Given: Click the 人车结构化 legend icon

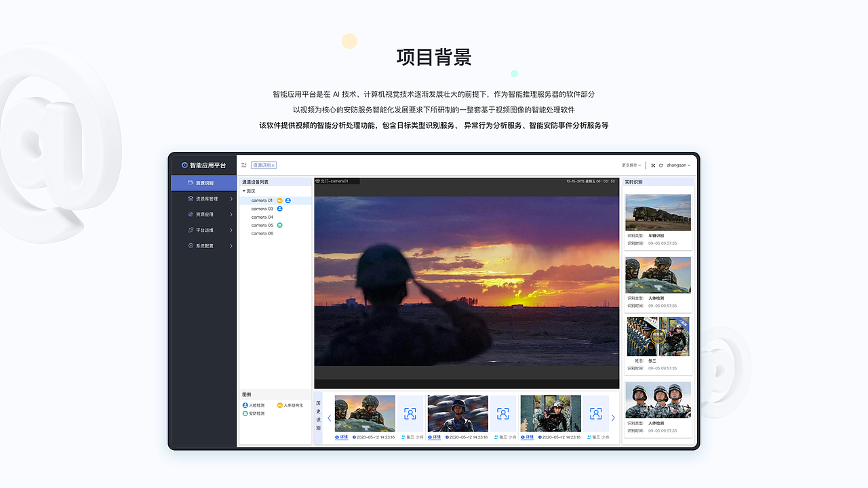Looking at the screenshot, I should pos(279,405).
